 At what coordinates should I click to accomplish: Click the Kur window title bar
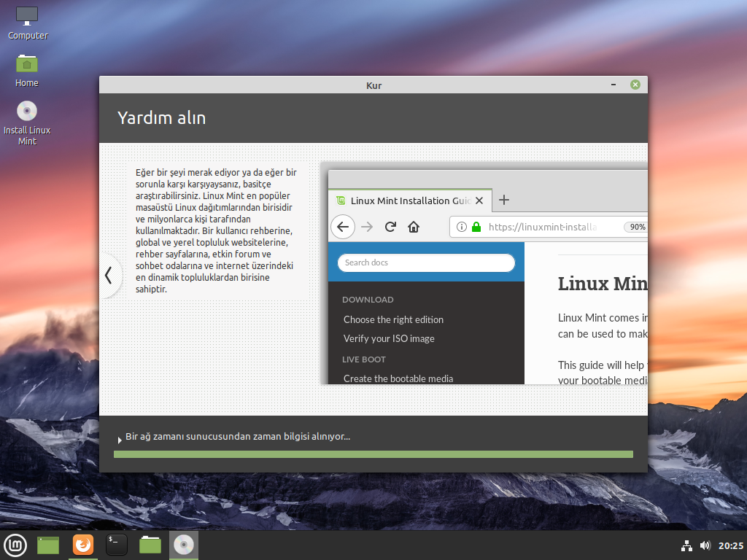(x=373, y=85)
